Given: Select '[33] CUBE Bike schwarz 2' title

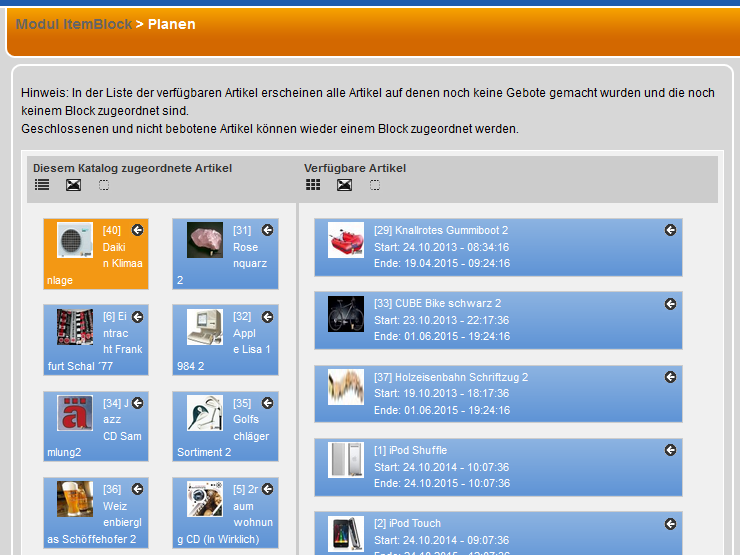Looking at the screenshot, I should coord(437,303).
